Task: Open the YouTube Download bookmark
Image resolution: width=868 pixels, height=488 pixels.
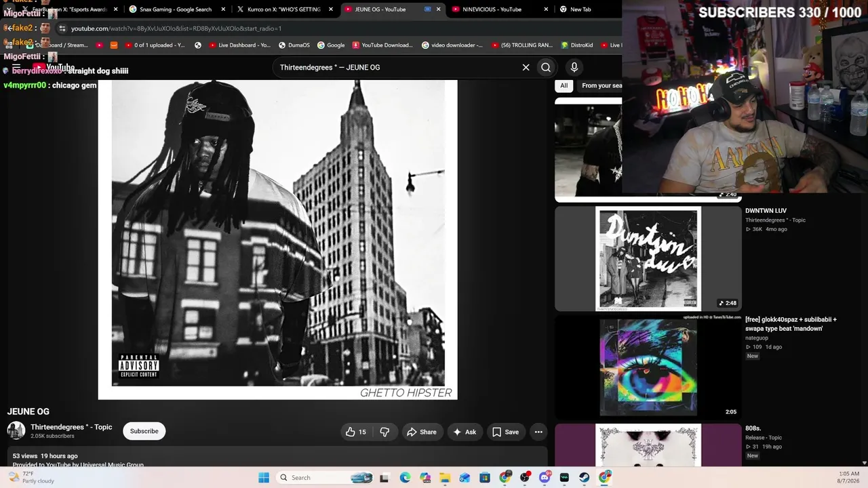Action: 382,45
